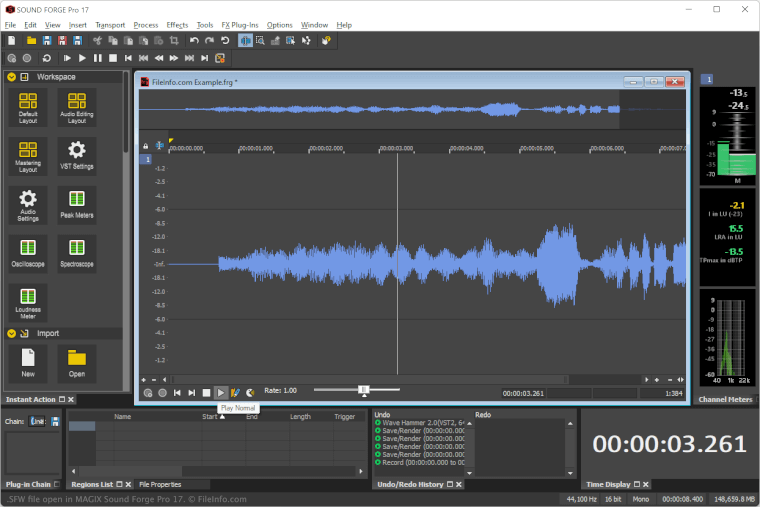This screenshot has height=507, width=760.
Task: Open the Effects menu
Action: pos(177,24)
